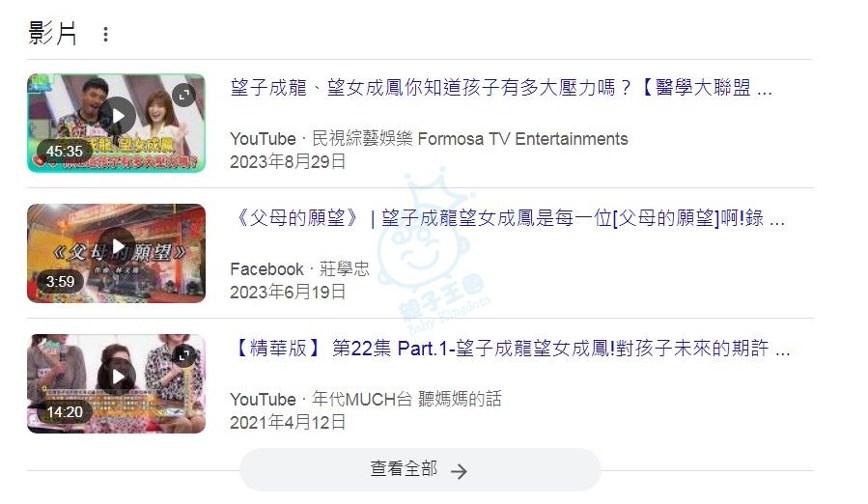Expand preview icon on first video thumbnail
868x504 pixels.
183,96
